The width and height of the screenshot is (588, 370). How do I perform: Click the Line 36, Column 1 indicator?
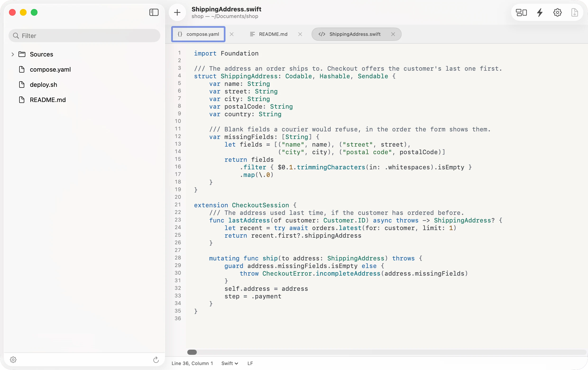coord(192,363)
